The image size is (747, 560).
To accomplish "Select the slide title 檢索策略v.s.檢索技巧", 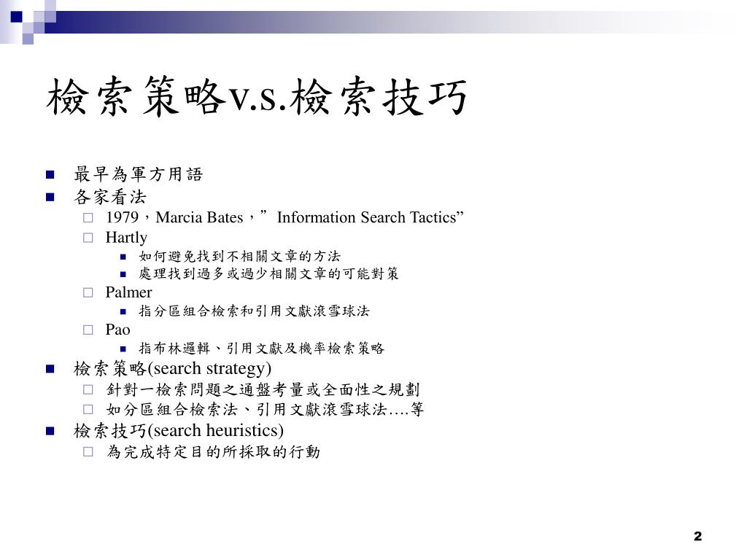I will pos(256,97).
